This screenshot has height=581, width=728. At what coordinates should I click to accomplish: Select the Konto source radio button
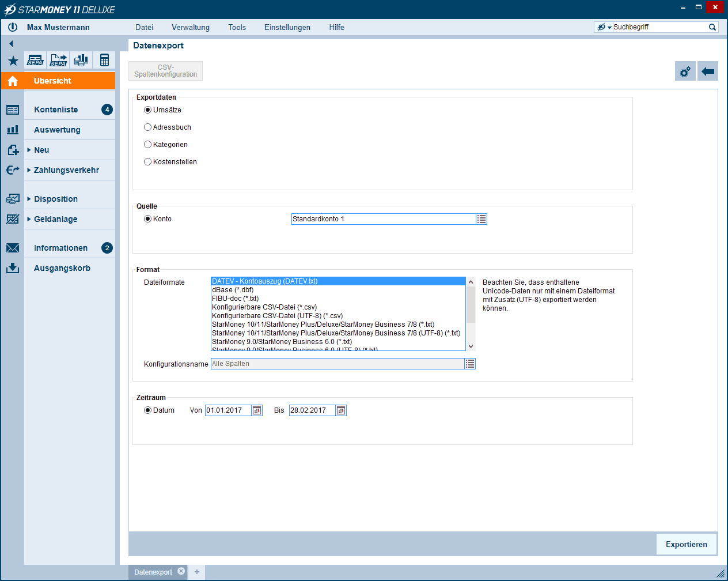point(148,219)
